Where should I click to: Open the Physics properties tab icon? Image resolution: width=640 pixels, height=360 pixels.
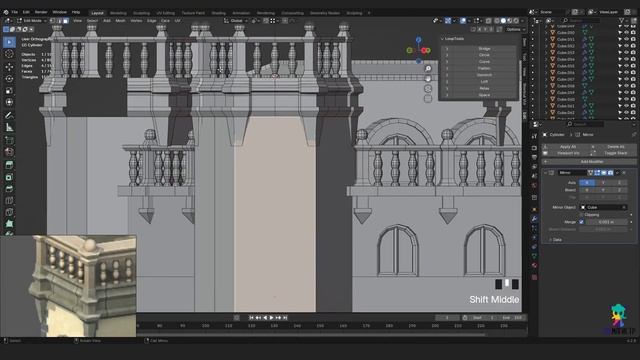coord(534,238)
